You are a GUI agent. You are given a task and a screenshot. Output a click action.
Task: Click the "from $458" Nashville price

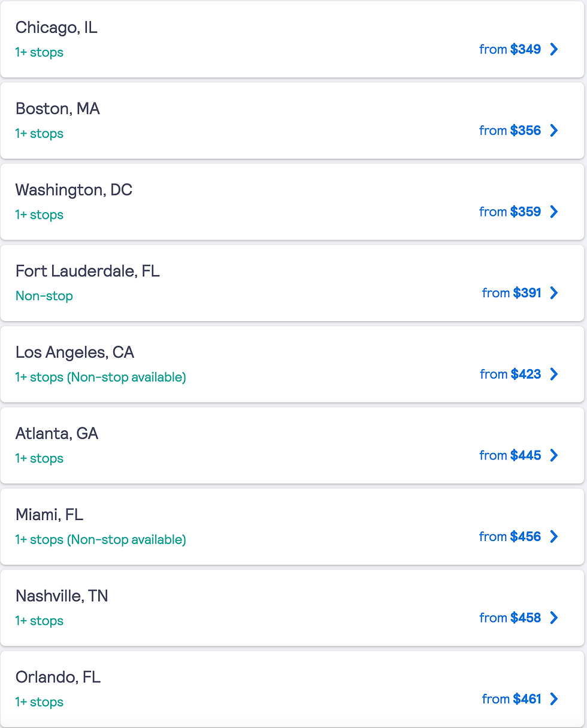[x=510, y=618]
